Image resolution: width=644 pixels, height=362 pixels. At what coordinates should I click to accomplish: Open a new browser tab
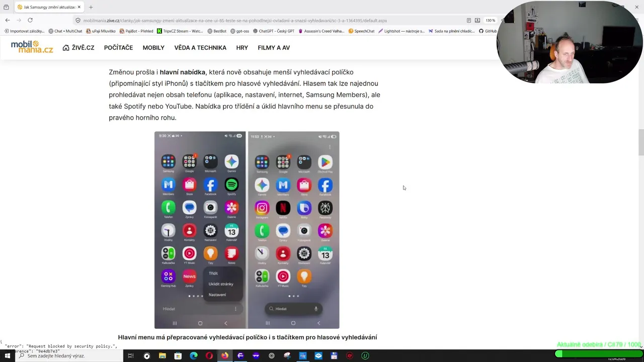(91, 7)
